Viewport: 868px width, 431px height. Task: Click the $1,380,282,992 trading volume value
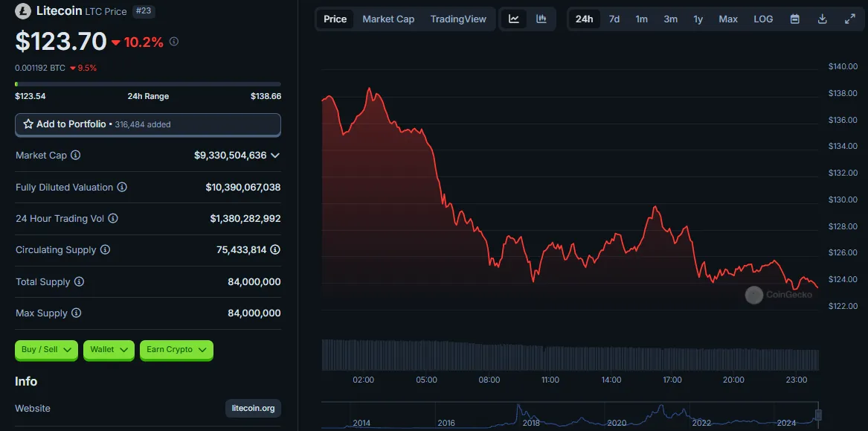[x=245, y=219]
